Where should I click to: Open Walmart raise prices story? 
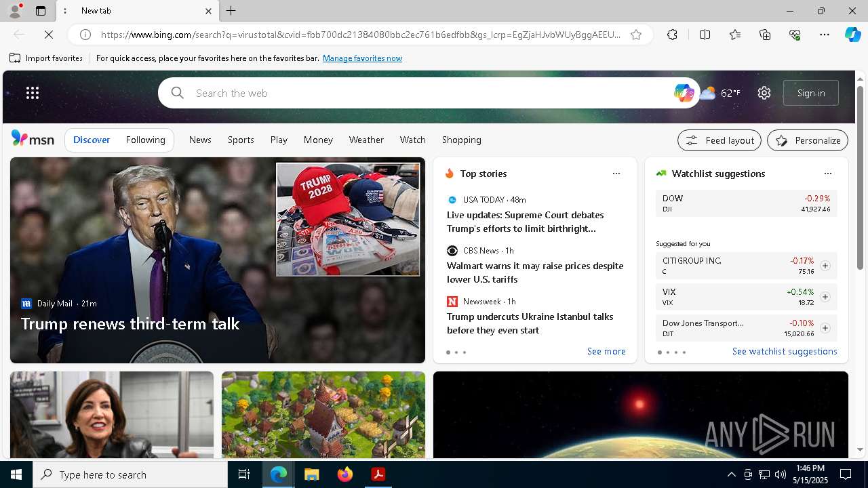tap(535, 272)
